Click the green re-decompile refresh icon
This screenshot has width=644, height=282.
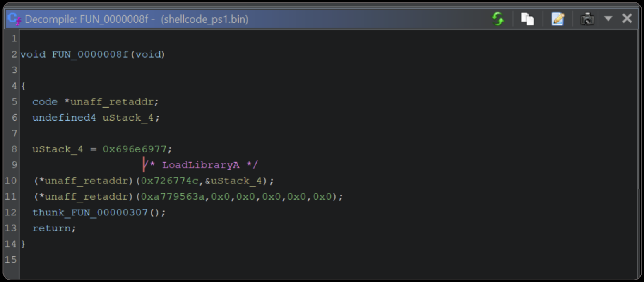pos(498,19)
